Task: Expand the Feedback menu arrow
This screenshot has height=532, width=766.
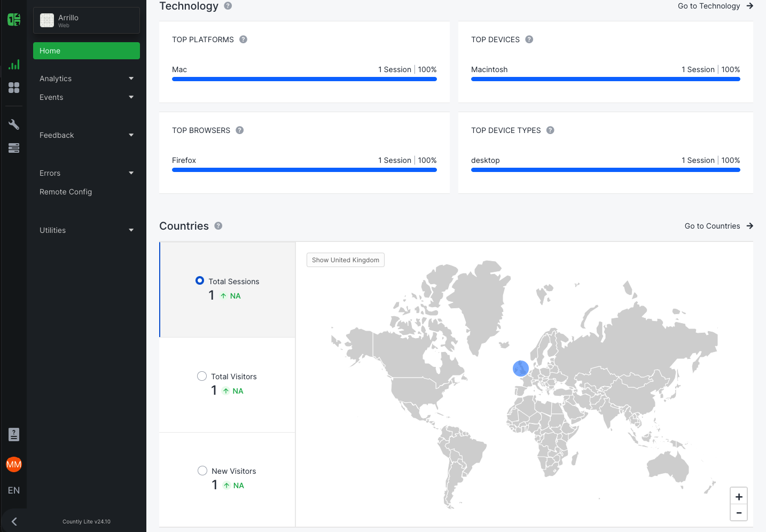Action: coord(131,135)
